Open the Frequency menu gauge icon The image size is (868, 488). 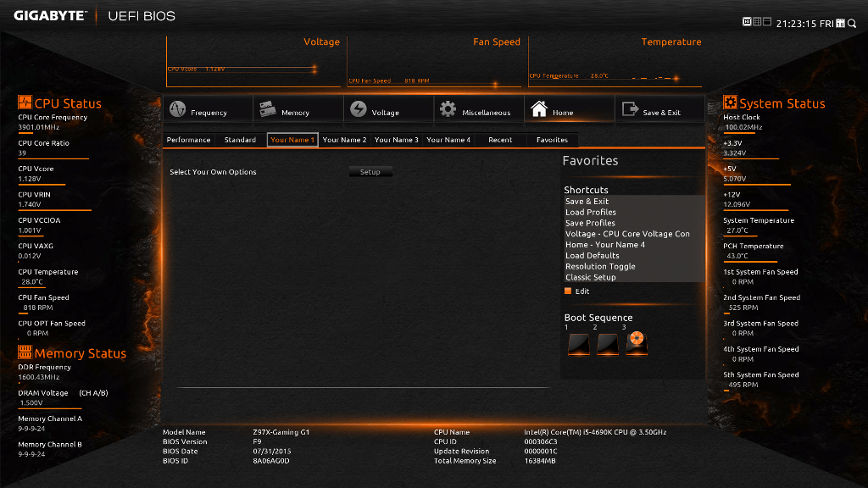click(x=178, y=109)
